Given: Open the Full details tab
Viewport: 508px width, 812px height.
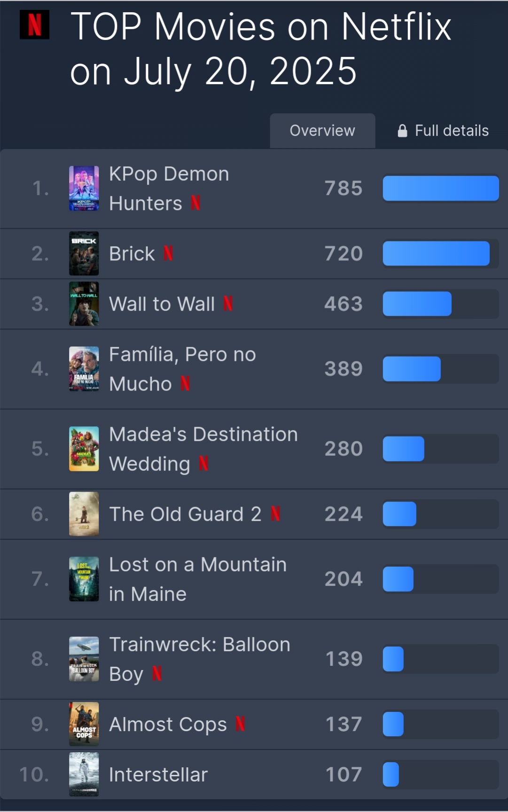Looking at the screenshot, I should point(443,131).
